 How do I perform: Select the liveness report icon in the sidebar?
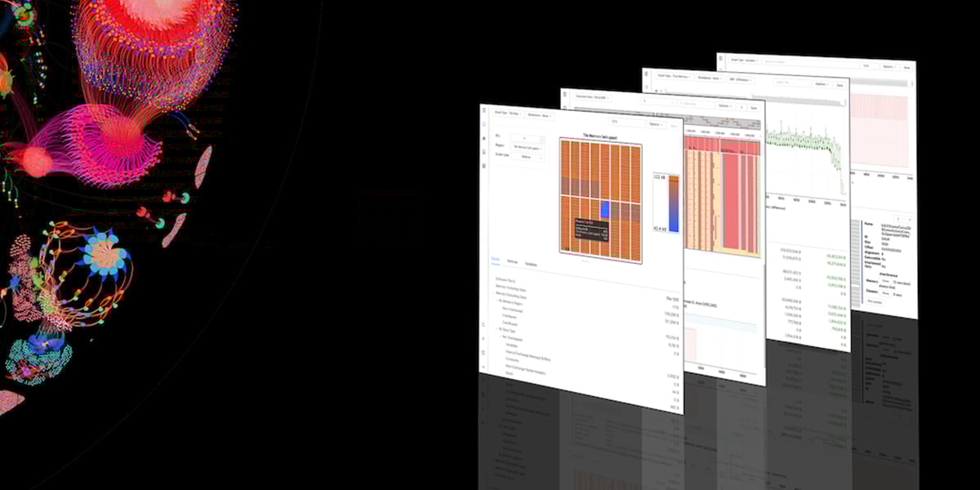483,137
